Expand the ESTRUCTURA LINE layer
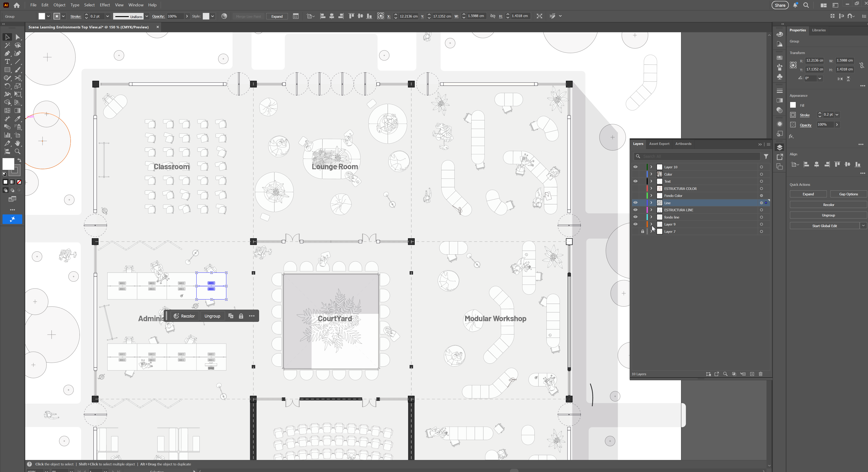The width and height of the screenshot is (868, 472). (651, 210)
